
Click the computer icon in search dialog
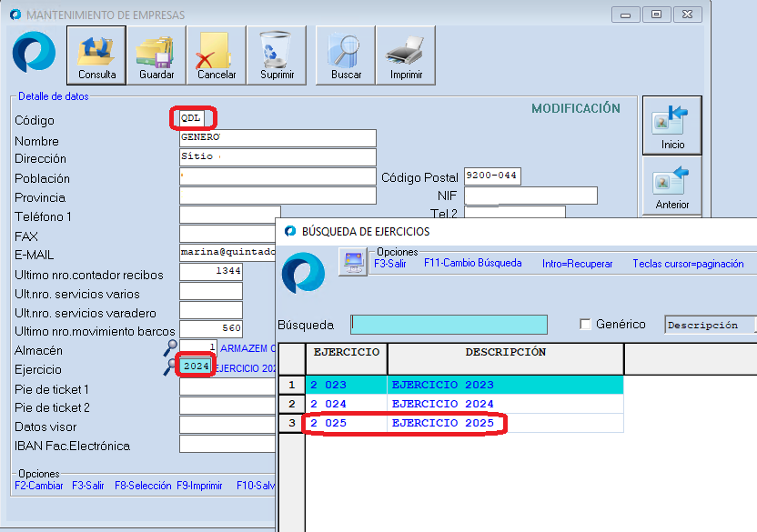(351, 262)
